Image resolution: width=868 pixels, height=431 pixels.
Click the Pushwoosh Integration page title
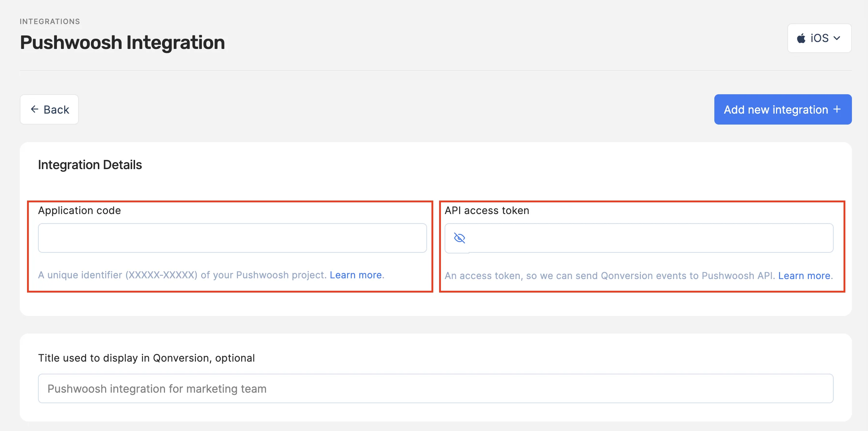click(122, 42)
